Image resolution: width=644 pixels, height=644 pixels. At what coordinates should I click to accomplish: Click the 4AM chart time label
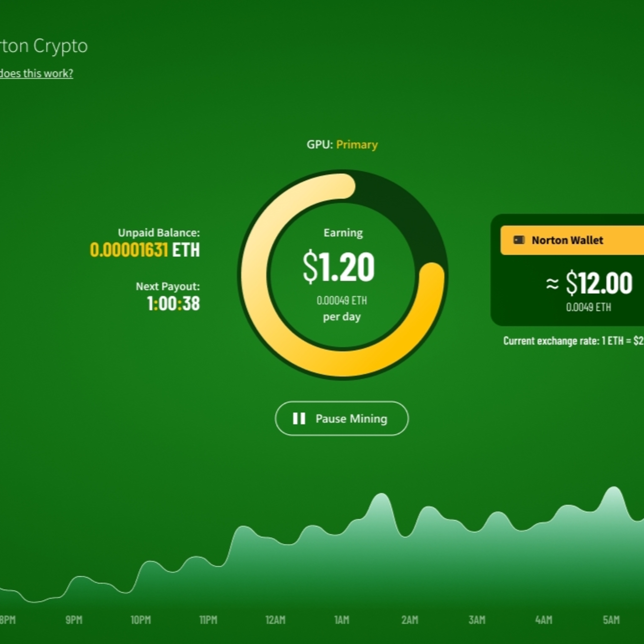[544, 620]
